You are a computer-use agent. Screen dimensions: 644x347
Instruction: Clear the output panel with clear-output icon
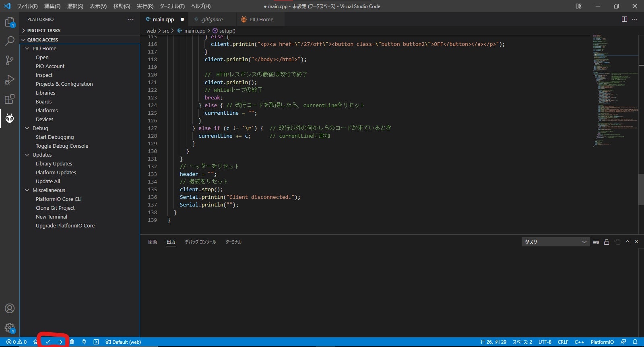click(596, 242)
